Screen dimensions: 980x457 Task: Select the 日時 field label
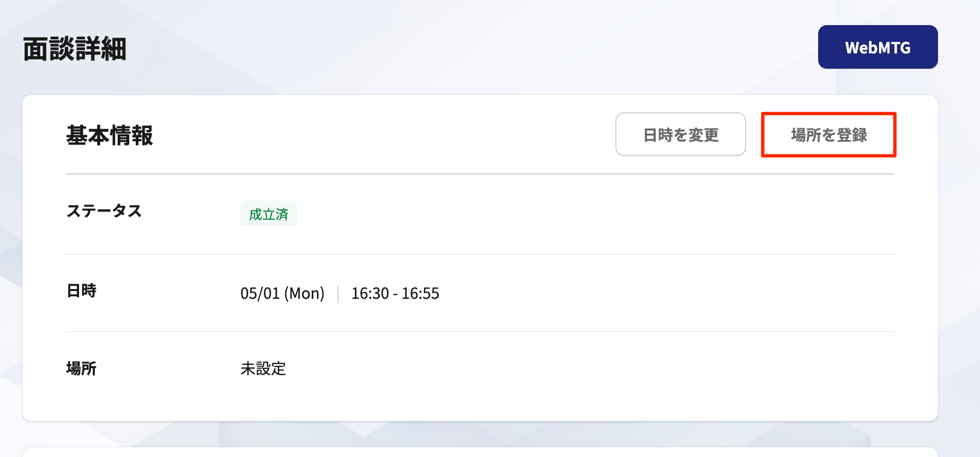click(x=81, y=291)
